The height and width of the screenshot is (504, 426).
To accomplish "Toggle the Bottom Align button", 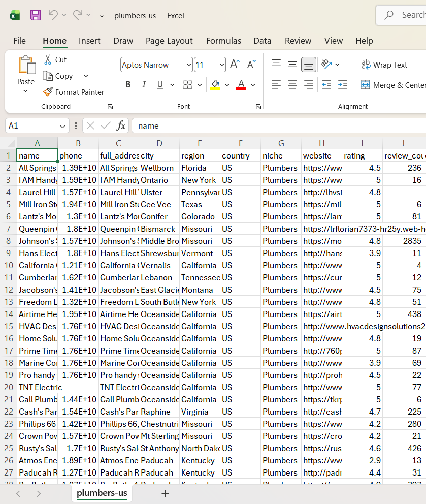I will tap(308, 65).
